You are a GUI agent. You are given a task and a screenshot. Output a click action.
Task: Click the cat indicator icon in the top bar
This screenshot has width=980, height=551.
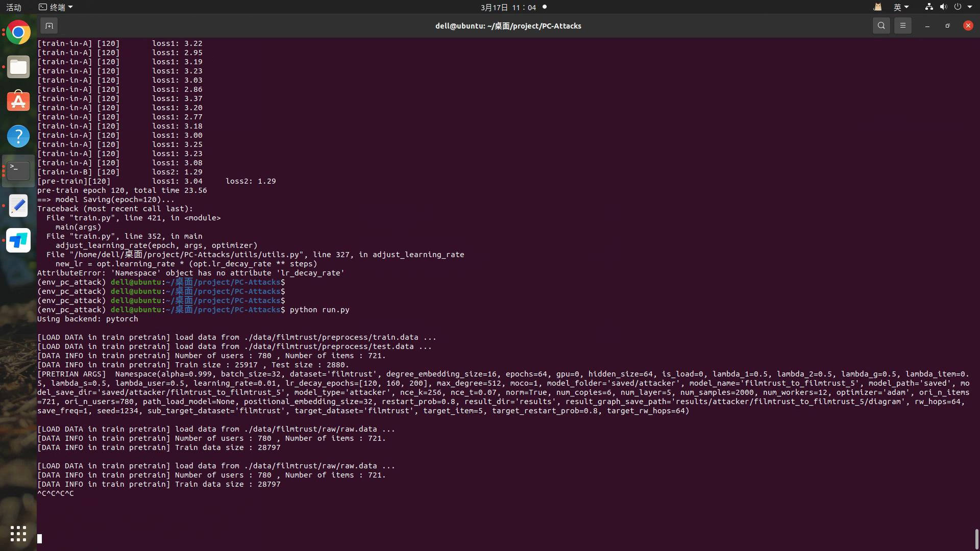tap(876, 7)
